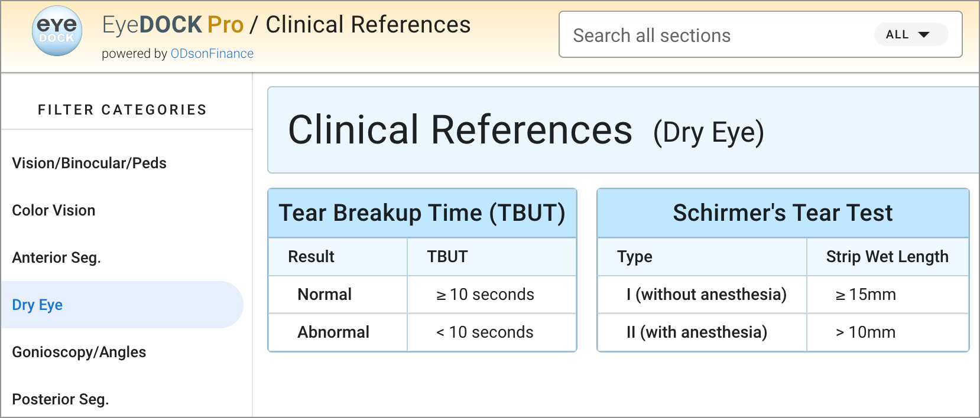Open the ALL search scope dropdown
This screenshot has height=418, width=980.
click(x=910, y=35)
